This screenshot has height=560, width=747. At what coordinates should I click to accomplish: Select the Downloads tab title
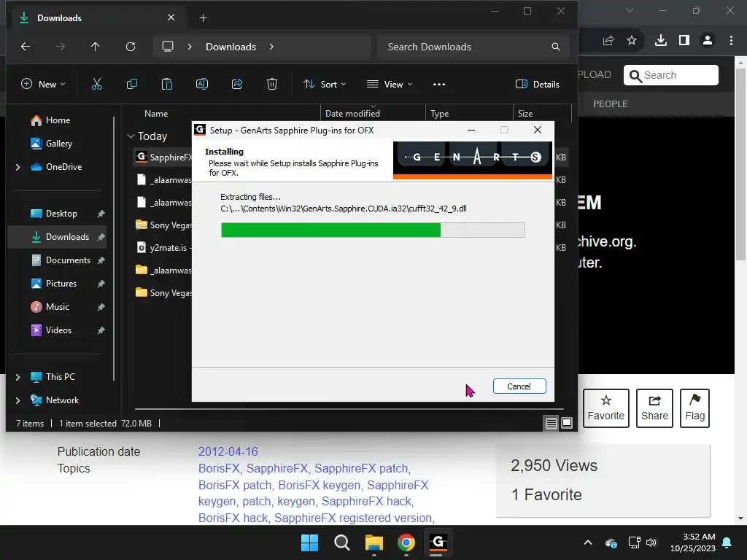(60, 18)
